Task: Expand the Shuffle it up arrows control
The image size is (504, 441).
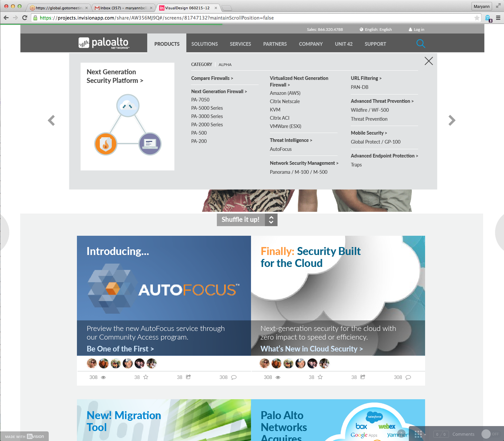Action: click(x=271, y=220)
